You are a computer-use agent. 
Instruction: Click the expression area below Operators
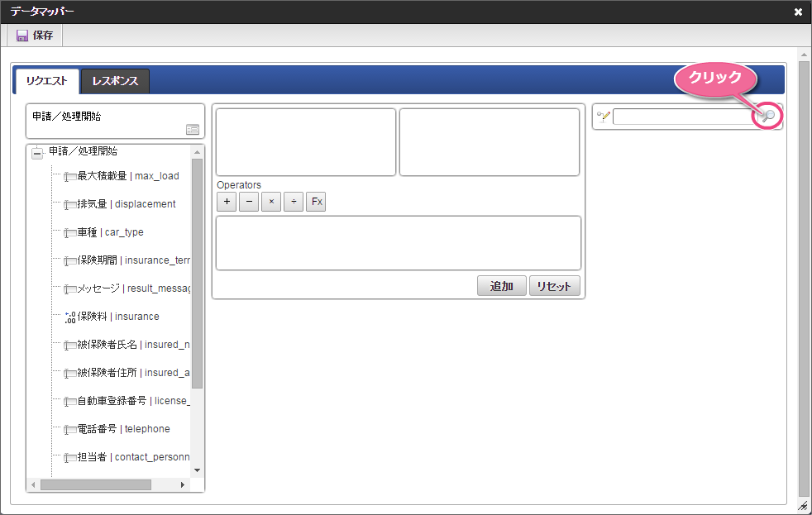[399, 243]
